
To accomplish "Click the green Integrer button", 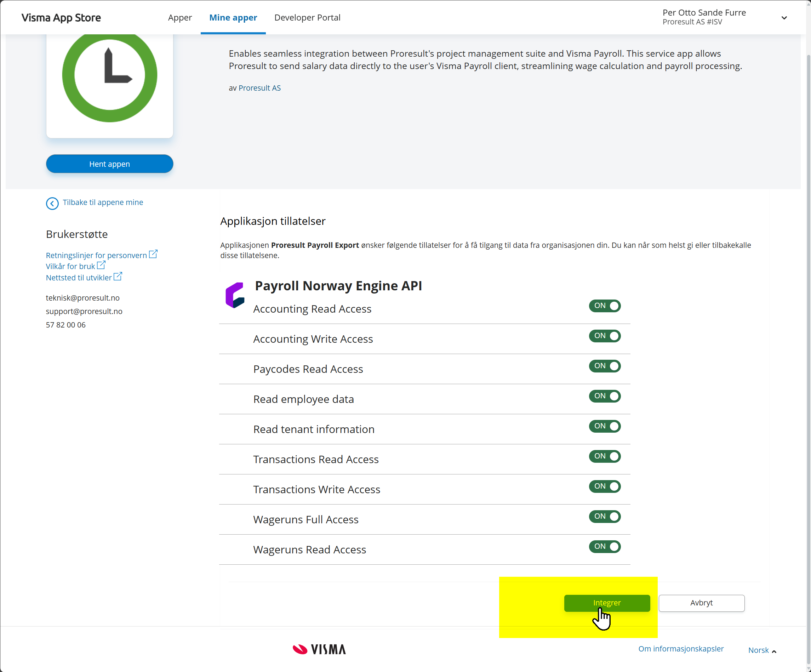I will tap(607, 603).
